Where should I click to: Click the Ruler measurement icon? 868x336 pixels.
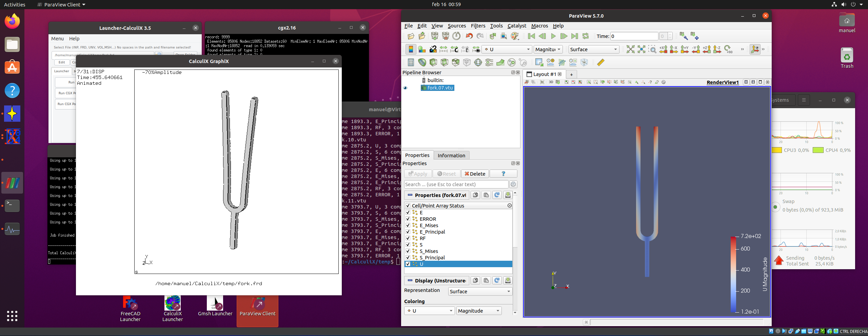[601, 62]
